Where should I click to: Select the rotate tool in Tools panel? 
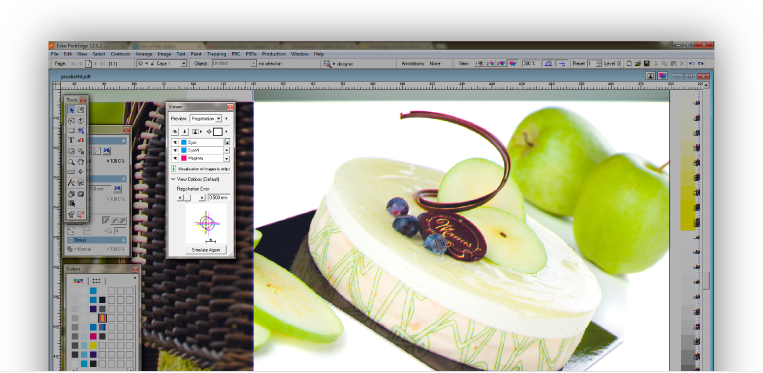tap(71, 121)
